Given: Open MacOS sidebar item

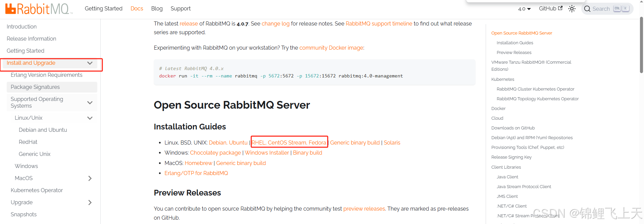Looking at the screenshot, I should pos(24,178).
